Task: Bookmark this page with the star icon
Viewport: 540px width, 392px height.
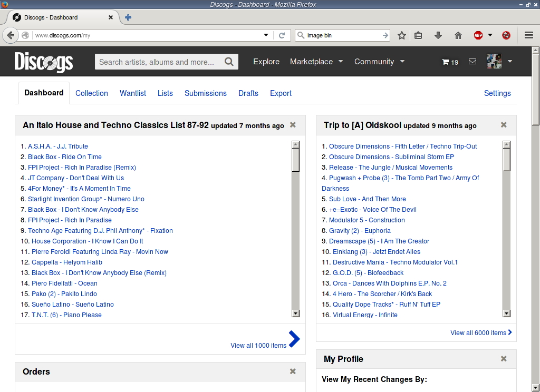Action: 401,35
